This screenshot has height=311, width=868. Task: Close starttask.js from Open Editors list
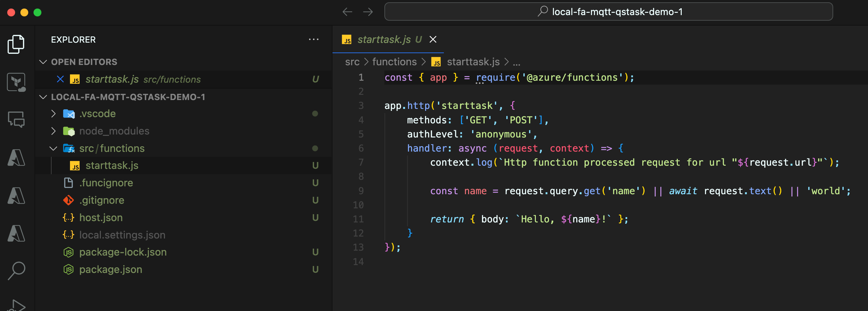(60, 79)
